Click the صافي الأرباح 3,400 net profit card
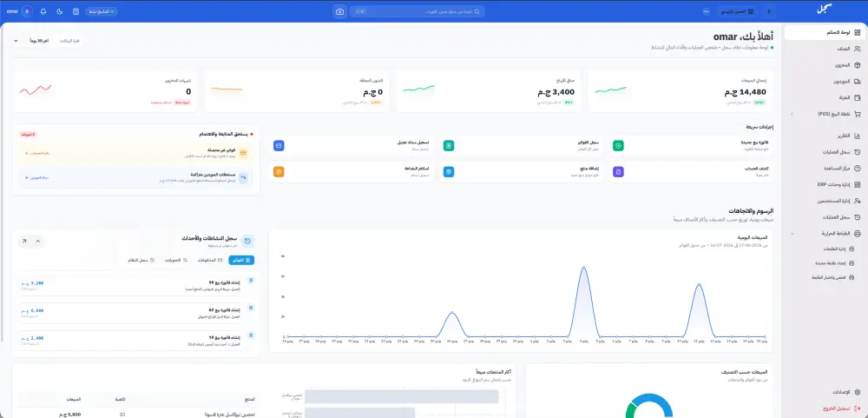 (x=489, y=91)
